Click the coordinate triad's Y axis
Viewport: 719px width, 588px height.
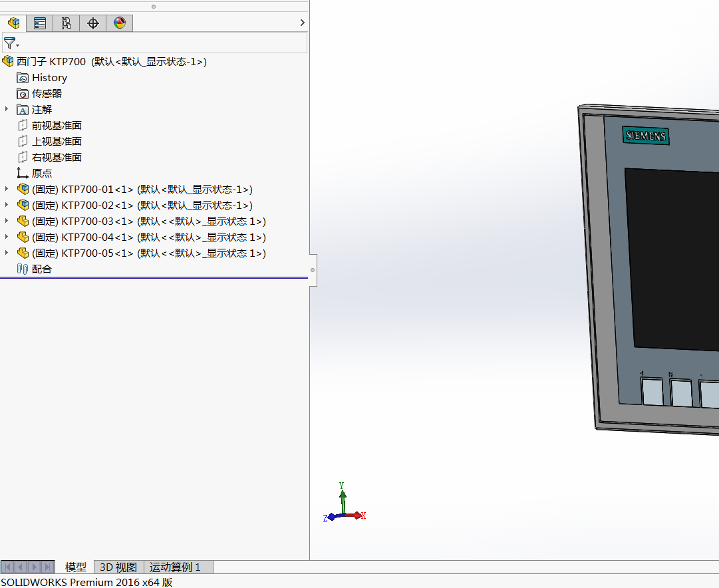point(342,499)
